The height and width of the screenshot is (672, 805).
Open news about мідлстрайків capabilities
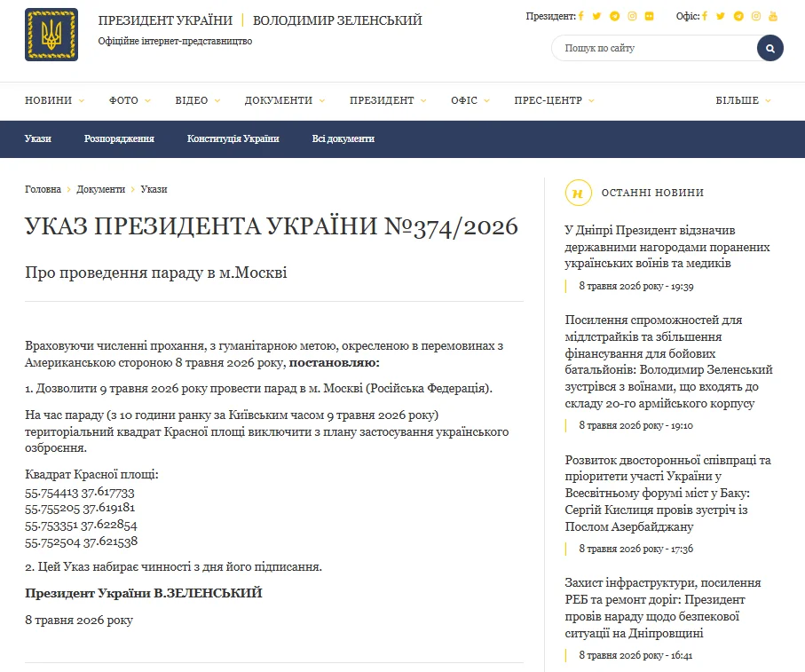[668, 361]
